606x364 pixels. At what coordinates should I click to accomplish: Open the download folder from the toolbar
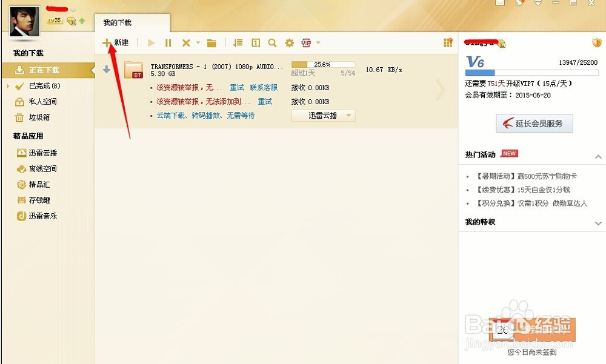211,43
